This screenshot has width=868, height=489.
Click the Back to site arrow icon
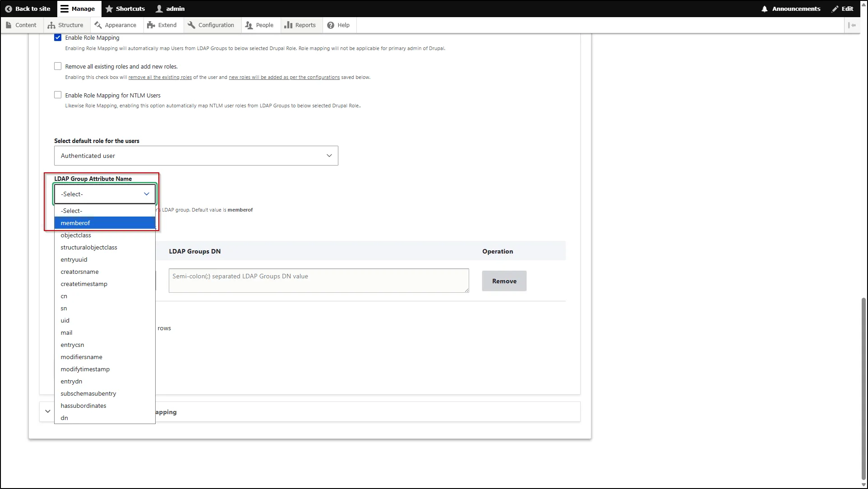pos(8,9)
